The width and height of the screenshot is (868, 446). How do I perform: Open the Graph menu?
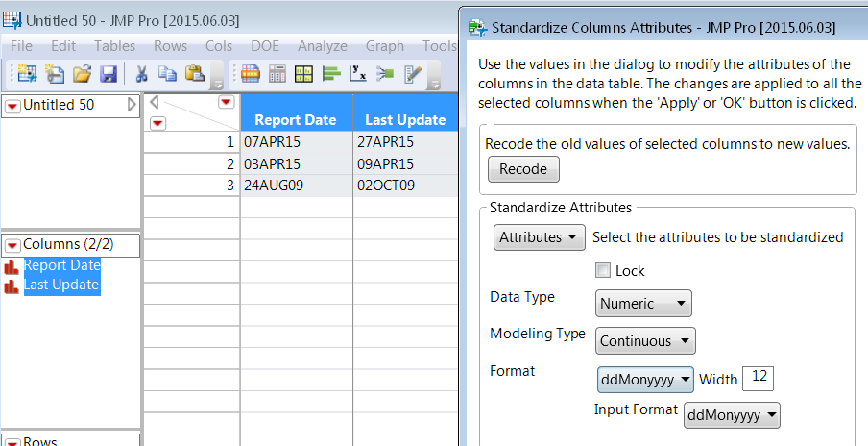(x=385, y=46)
